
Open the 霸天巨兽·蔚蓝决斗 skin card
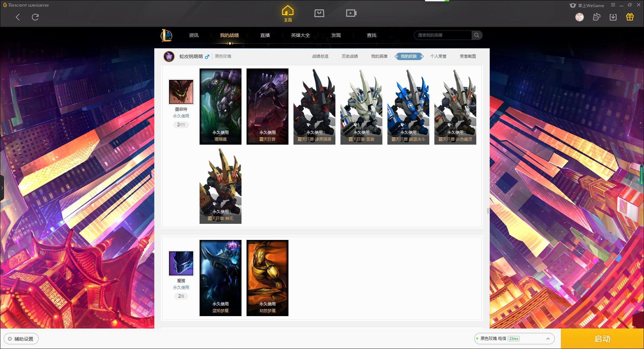(x=408, y=106)
